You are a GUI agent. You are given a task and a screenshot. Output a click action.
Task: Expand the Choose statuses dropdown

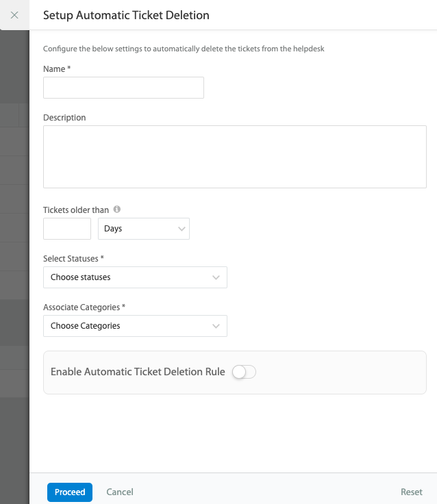(134, 277)
